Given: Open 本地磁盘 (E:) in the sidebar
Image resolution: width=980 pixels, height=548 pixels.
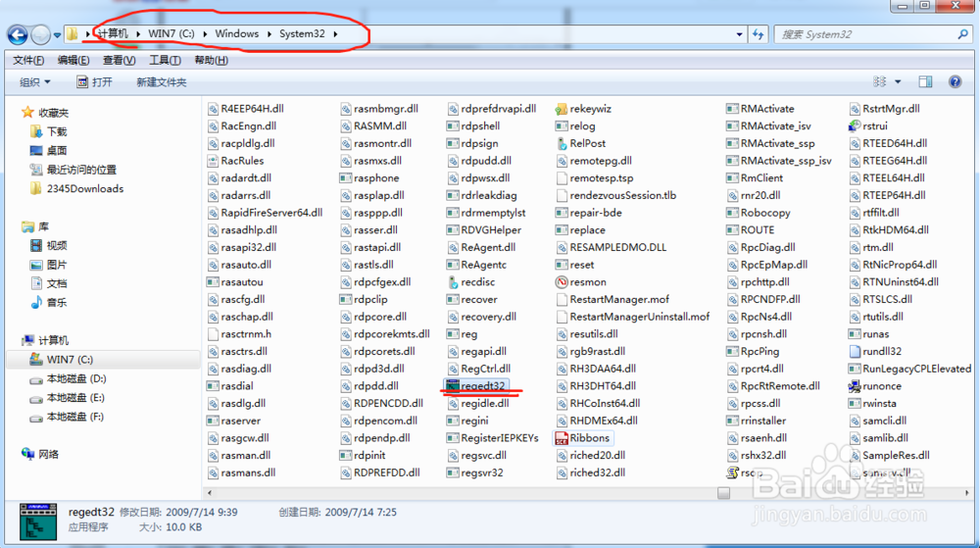Looking at the screenshot, I should point(75,397).
